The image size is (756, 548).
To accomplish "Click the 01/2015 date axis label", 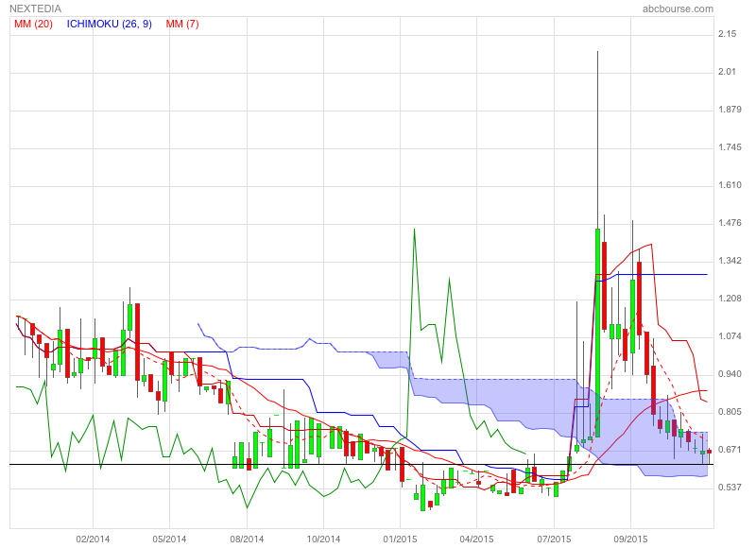I will [400, 539].
